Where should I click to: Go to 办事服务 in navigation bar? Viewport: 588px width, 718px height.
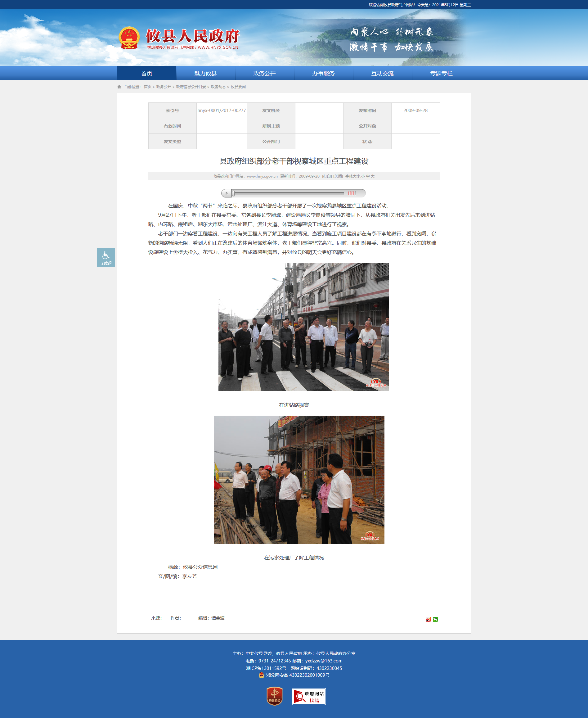tap(323, 73)
